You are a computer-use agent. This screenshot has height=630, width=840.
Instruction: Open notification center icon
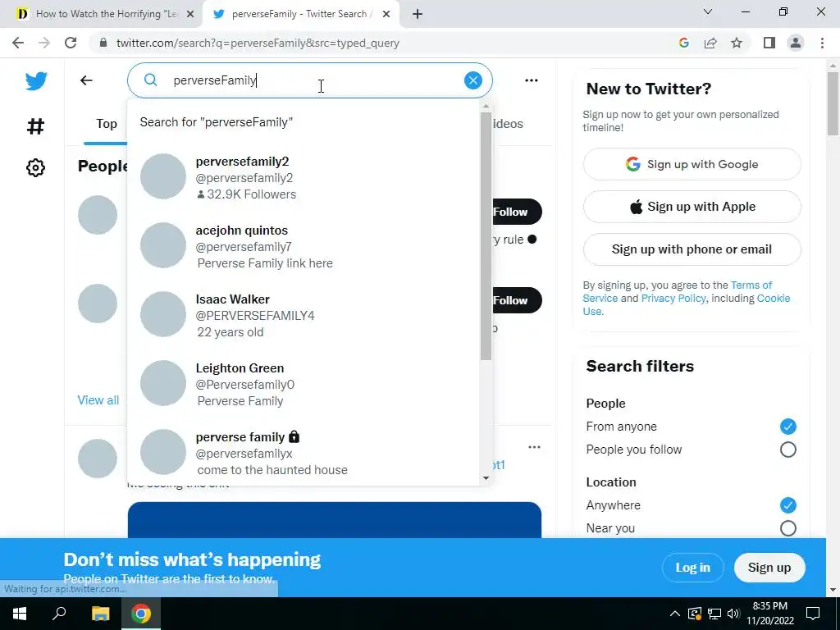(813, 614)
